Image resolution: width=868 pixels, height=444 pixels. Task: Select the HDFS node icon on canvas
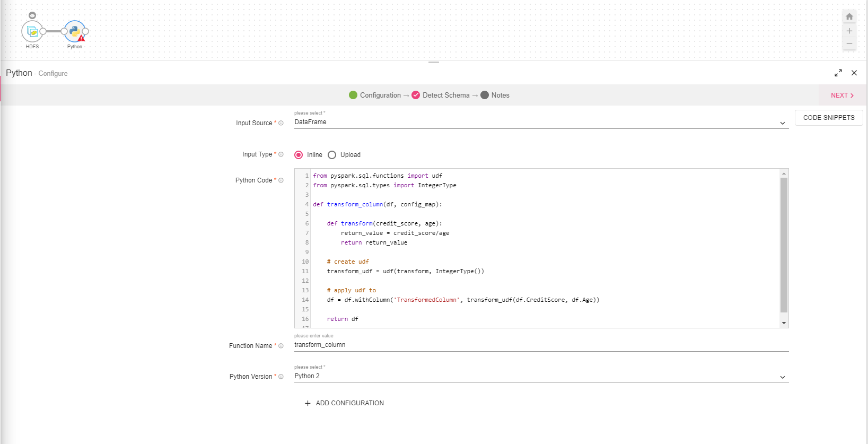[x=32, y=31]
